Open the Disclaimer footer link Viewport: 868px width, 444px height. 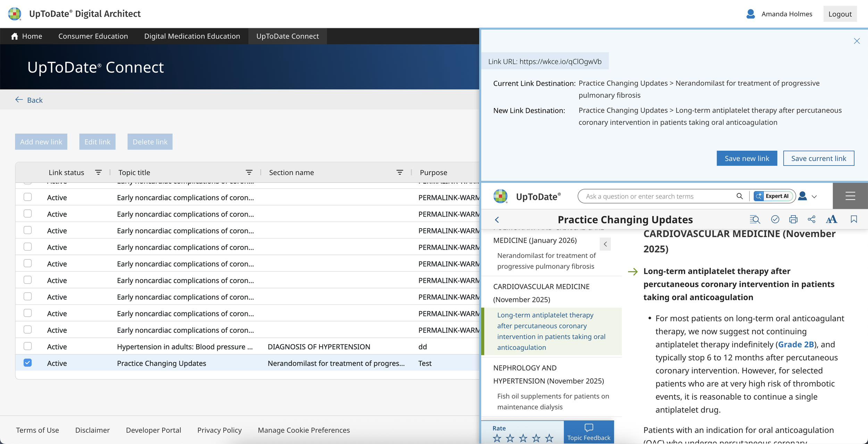click(x=92, y=430)
